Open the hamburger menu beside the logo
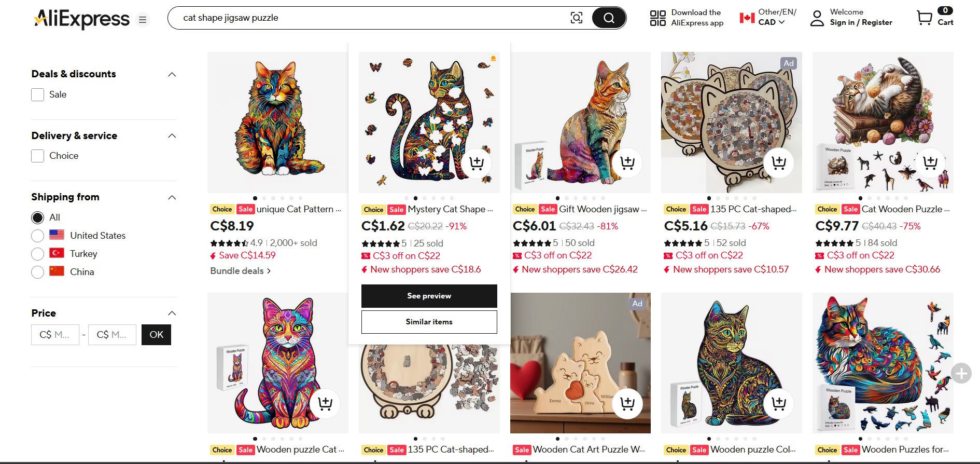980x464 pixels. (142, 19)
